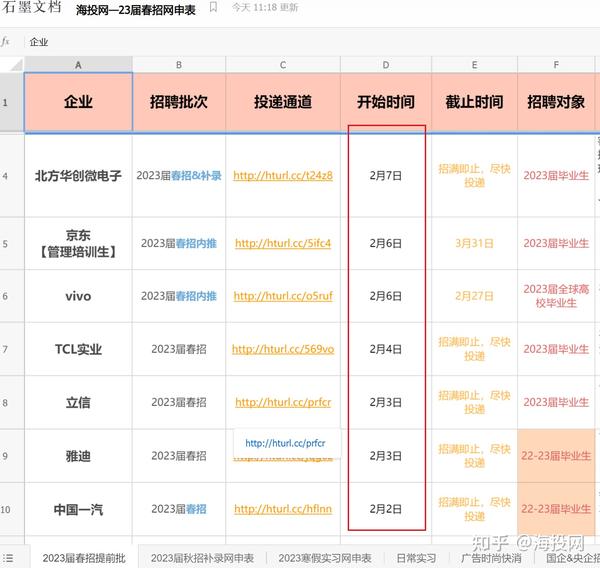Select the 3月31日 deadline cell
This screenshot has height=568, width=600.
coord(474,243)
